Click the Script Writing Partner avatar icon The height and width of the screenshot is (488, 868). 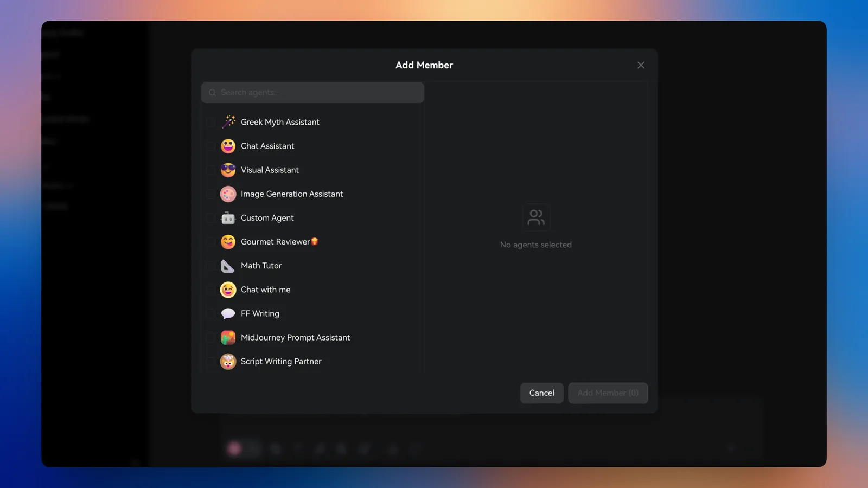(228, 361)
